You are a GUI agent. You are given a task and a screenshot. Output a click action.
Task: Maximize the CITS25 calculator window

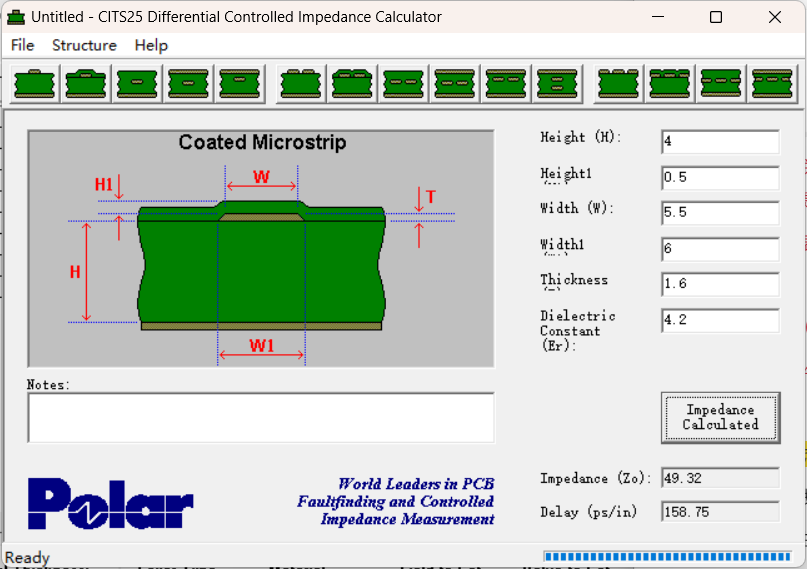click(716, 17)
